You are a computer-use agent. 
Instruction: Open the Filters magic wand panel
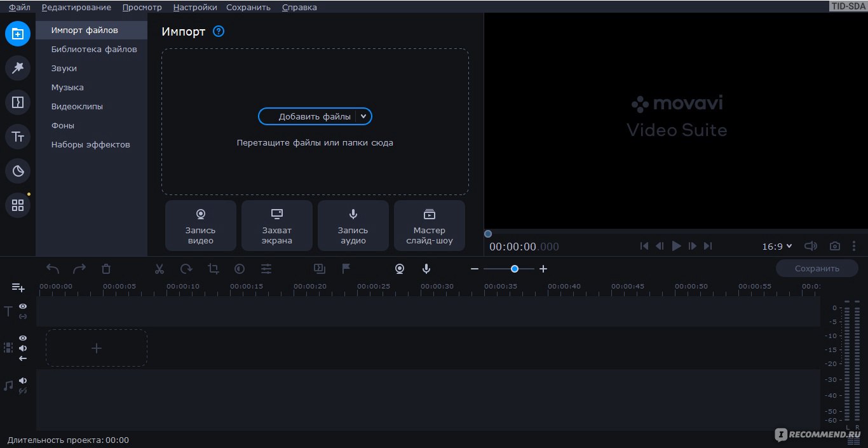pos(18,67)
